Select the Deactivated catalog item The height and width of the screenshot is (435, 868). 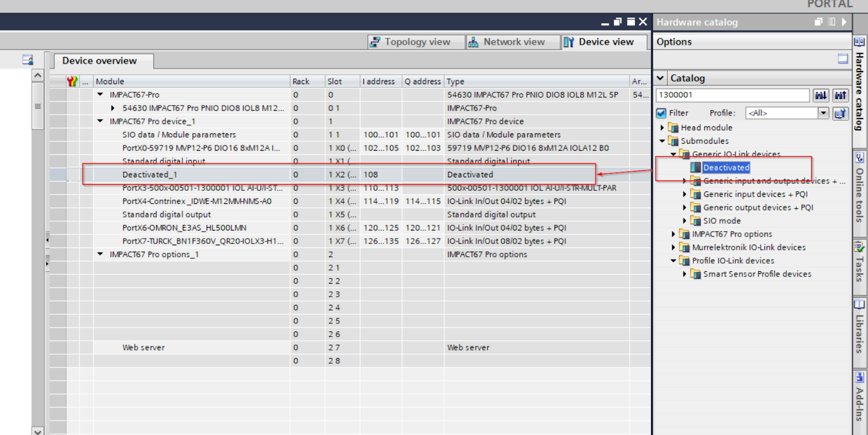[x=726, y=168]
